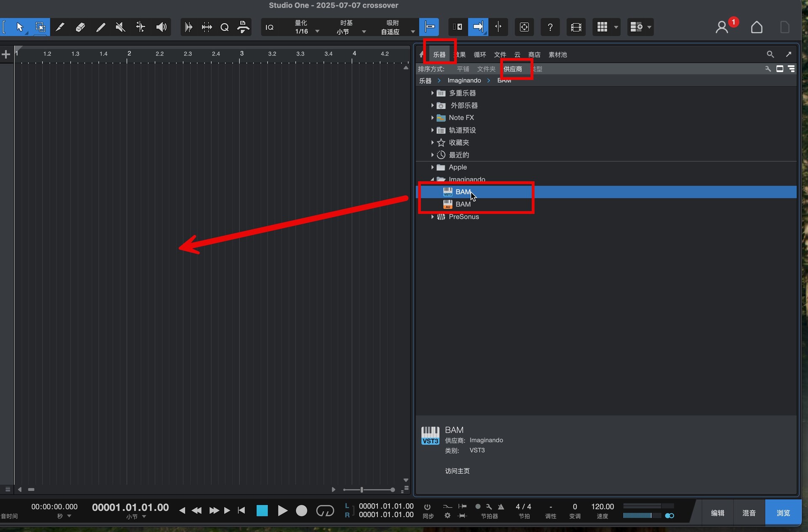Sort browser by 平铺 flat
The height and width of the screenshot is (532, 808).
(463, 69)
